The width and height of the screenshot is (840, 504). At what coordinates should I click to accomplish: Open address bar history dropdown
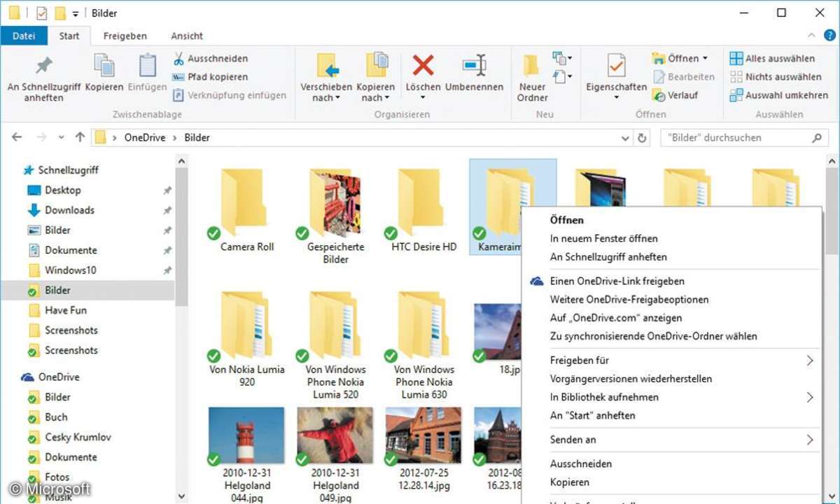[x=626, y=138]
